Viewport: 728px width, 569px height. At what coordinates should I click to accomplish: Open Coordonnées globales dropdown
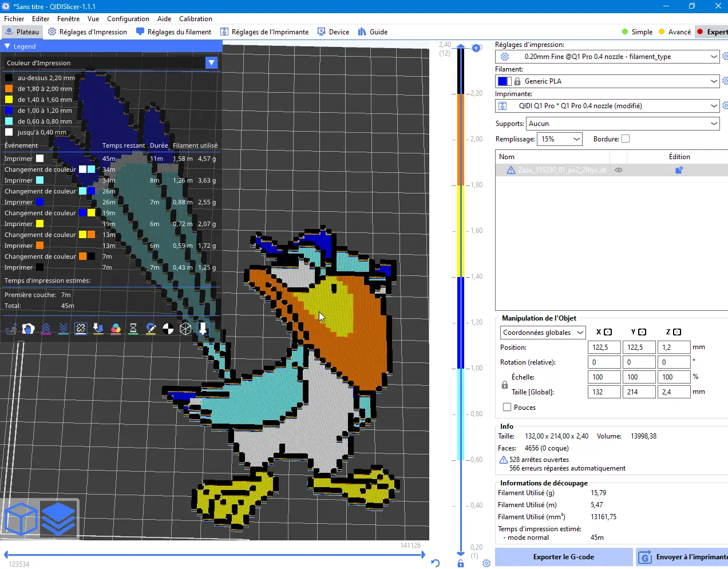[x=543, y=333]
